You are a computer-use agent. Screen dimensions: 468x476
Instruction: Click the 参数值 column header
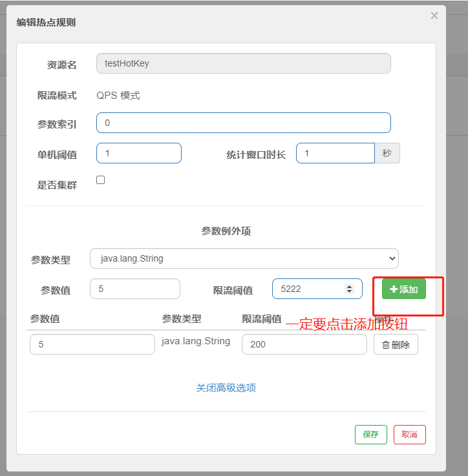[45, 319]
